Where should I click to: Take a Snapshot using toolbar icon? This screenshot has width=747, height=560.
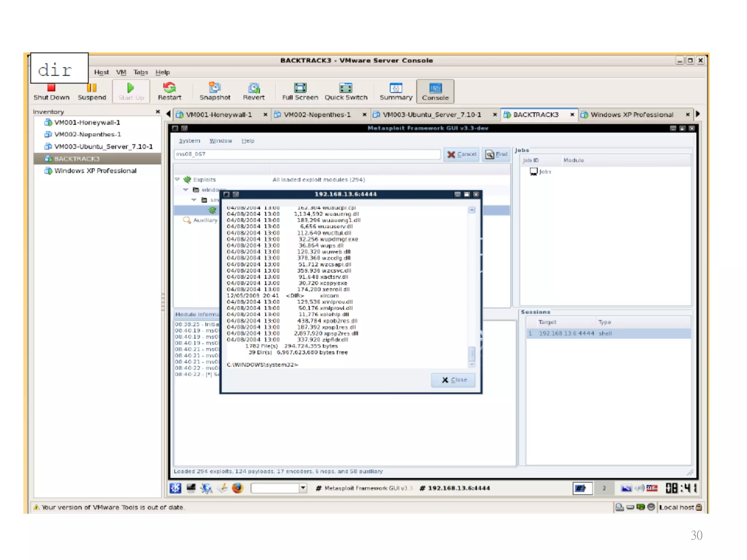click(214, 88)
